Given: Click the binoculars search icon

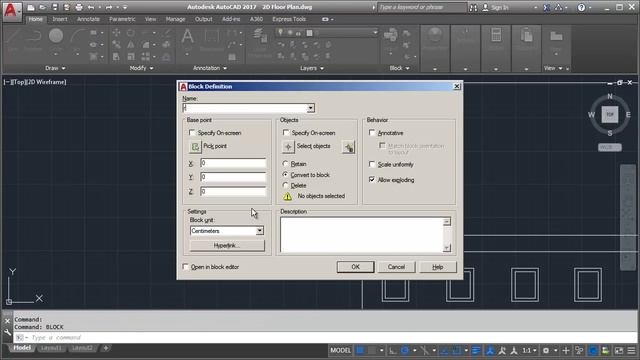Looking at the screenshot, I should tap(473, 7).
